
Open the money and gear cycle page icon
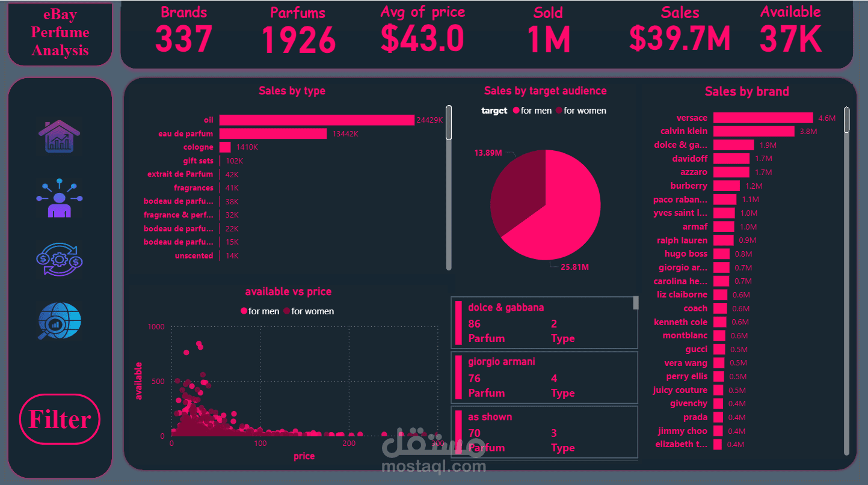point(59,259)
